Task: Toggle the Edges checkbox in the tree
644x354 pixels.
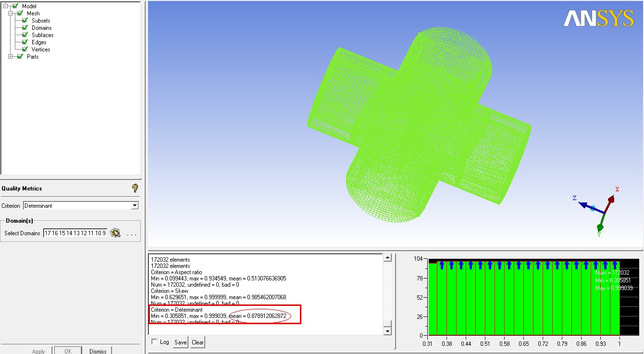Action: (x=25, y=42)
